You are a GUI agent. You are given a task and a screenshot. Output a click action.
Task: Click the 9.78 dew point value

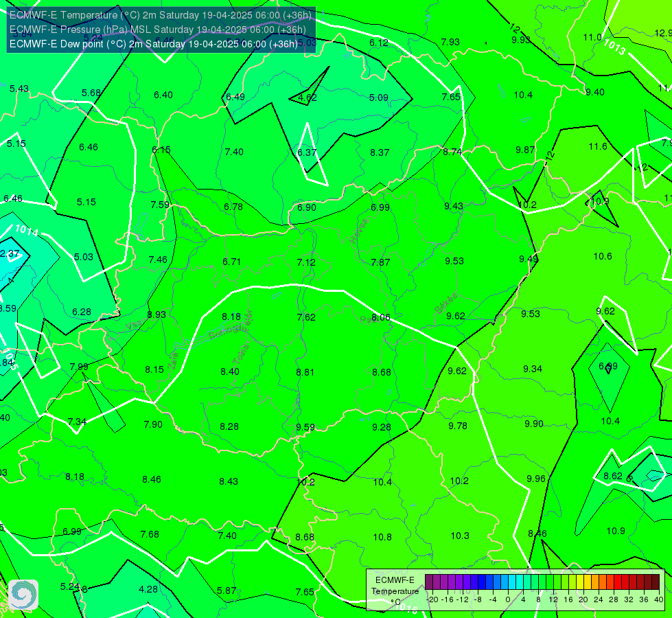[x=458, y=426]
